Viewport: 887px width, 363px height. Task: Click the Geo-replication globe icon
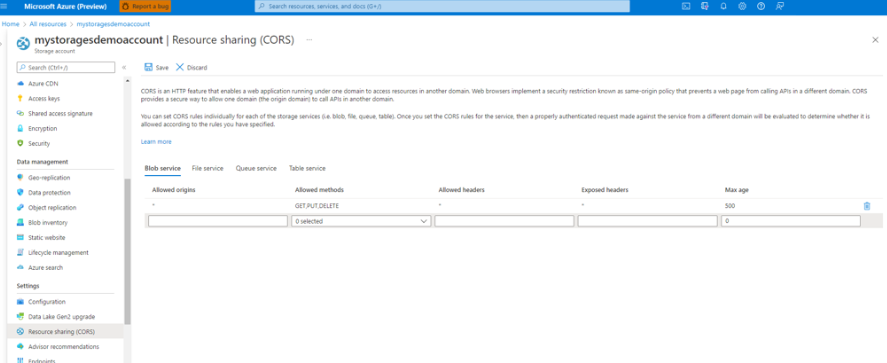pos(20,178)
